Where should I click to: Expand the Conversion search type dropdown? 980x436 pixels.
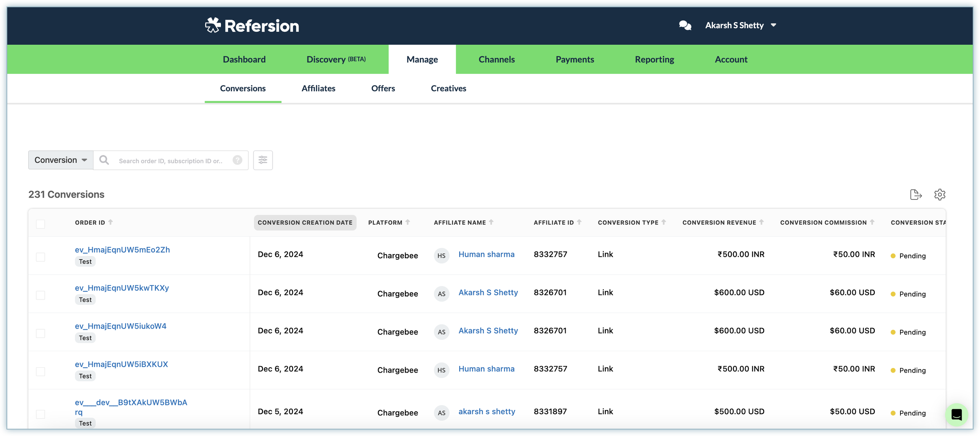point(61,160)
